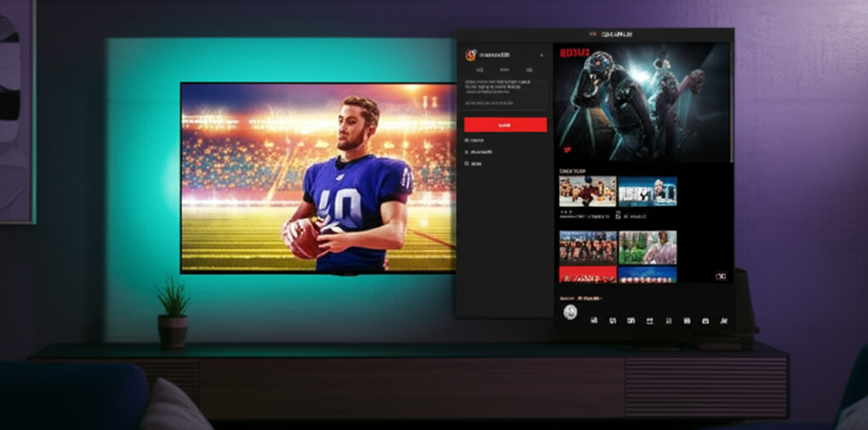Screen dimensions: 868x430
Task: Open the thumbnail showing a red figure among crowd
Action: point(587,191)
